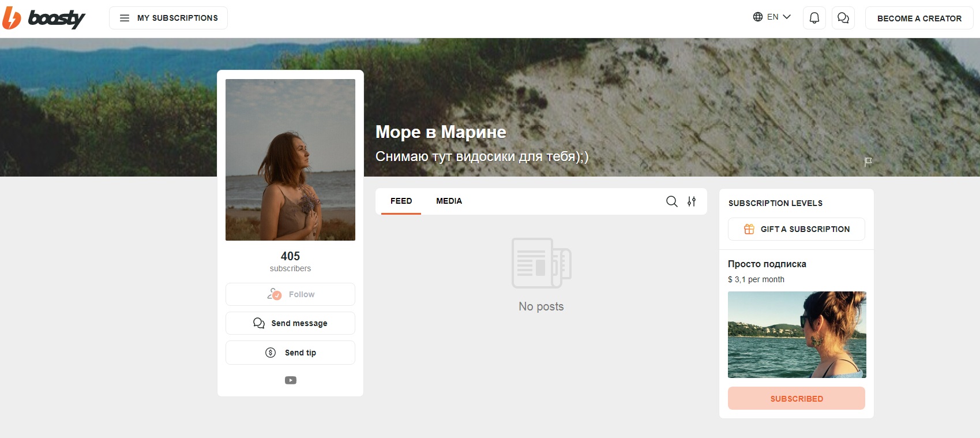This screenshot has height=438, width=980.
Task: Open the messages chat icon in header
Action: (x=843, y=18)
